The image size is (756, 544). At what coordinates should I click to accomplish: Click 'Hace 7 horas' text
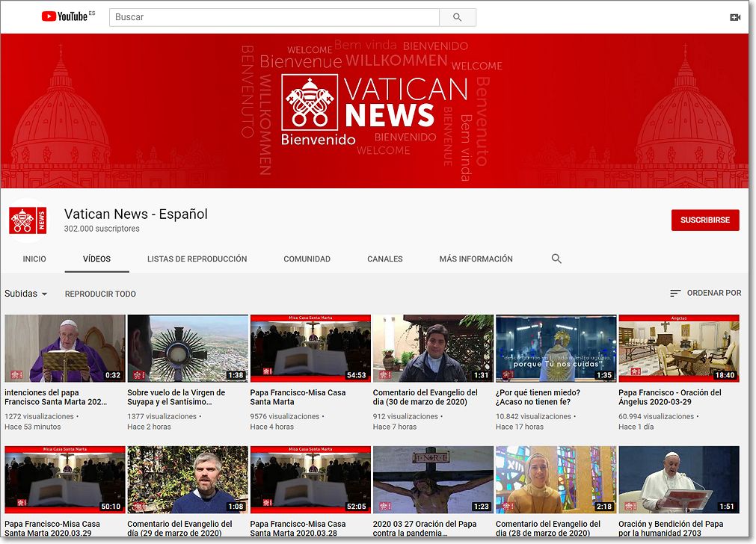tap(395, 427)
